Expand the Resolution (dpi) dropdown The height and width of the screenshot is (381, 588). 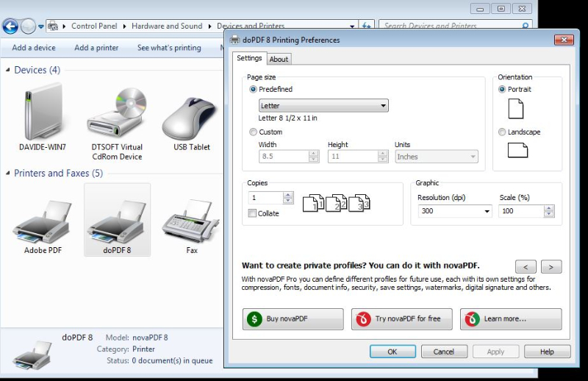coord(454,211)
